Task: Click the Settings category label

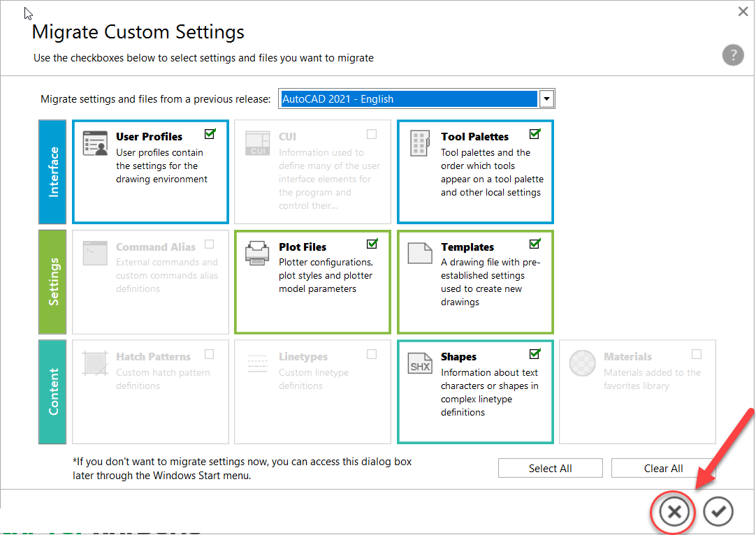Action: [x=52, y=281]
